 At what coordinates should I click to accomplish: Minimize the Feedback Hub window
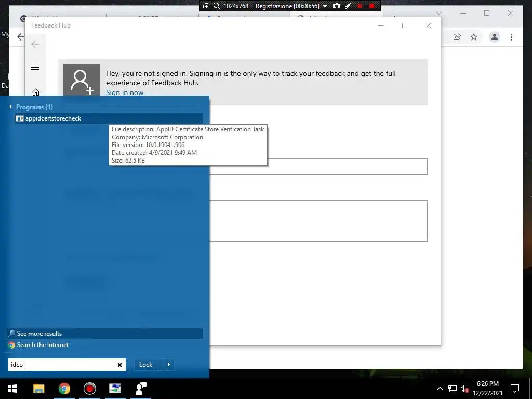point(381,25)
